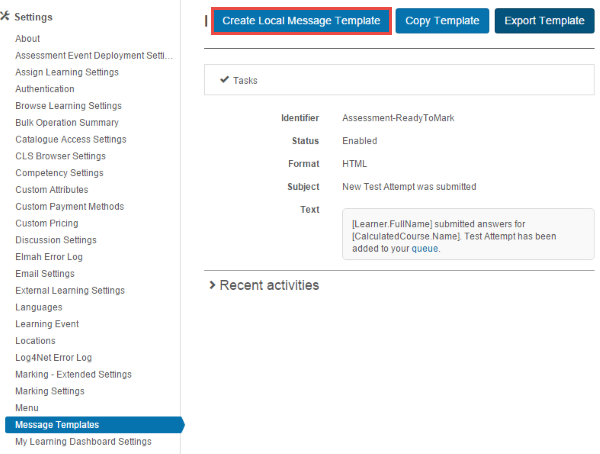Click the Settings wrench icon in sidebar header
This screenshot has height=454, width=600.
[x=6, y=17]
